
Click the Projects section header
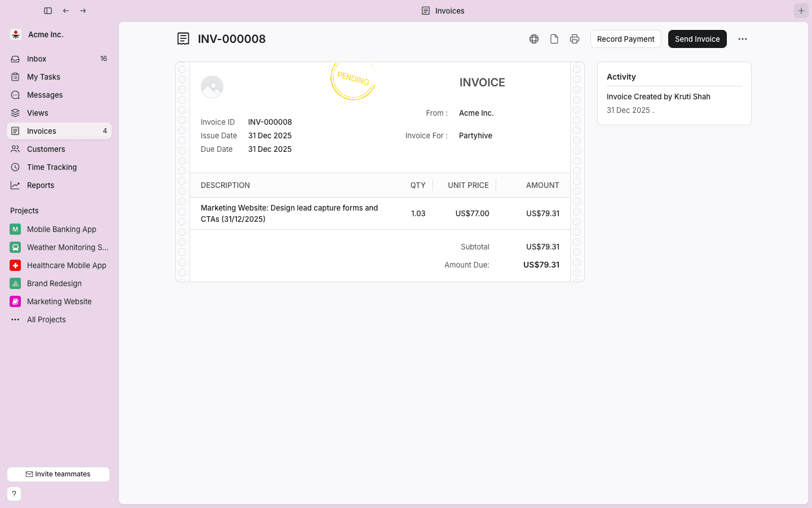point(24,211)
